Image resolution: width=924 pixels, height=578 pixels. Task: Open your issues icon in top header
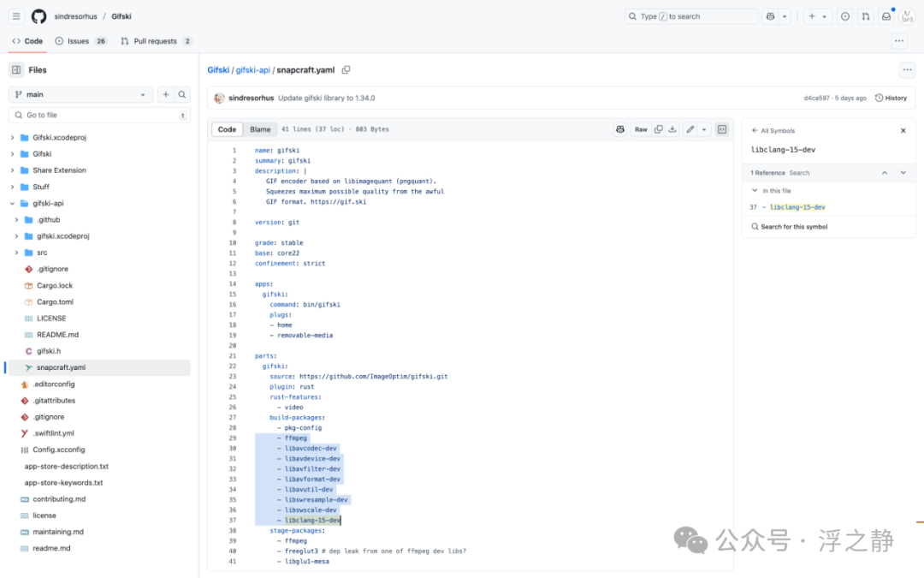point(845,16)
